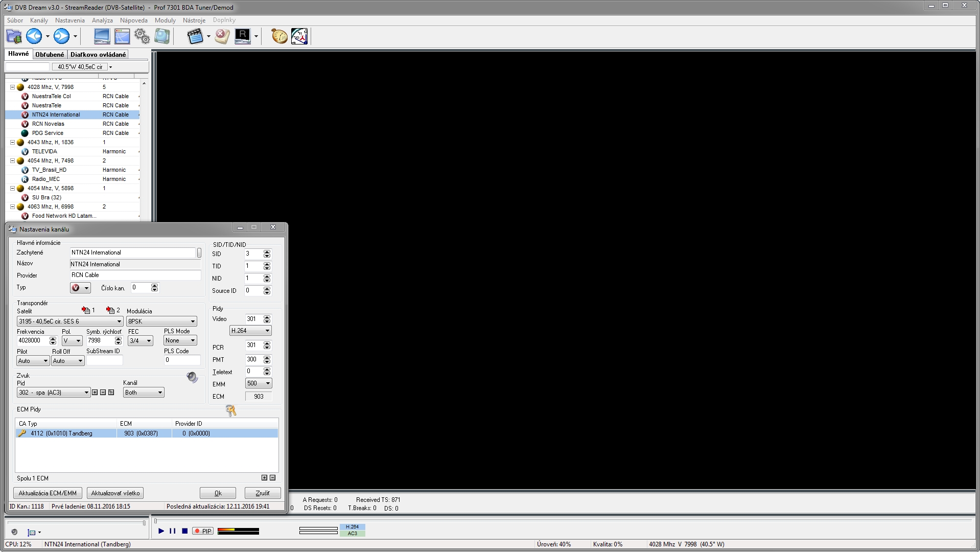
Task: Click the copy transponder 1 icon
Action: (86, 310)
